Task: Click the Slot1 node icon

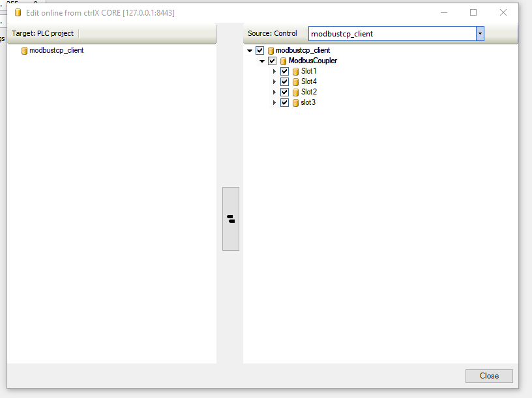Action: point(295,72)
